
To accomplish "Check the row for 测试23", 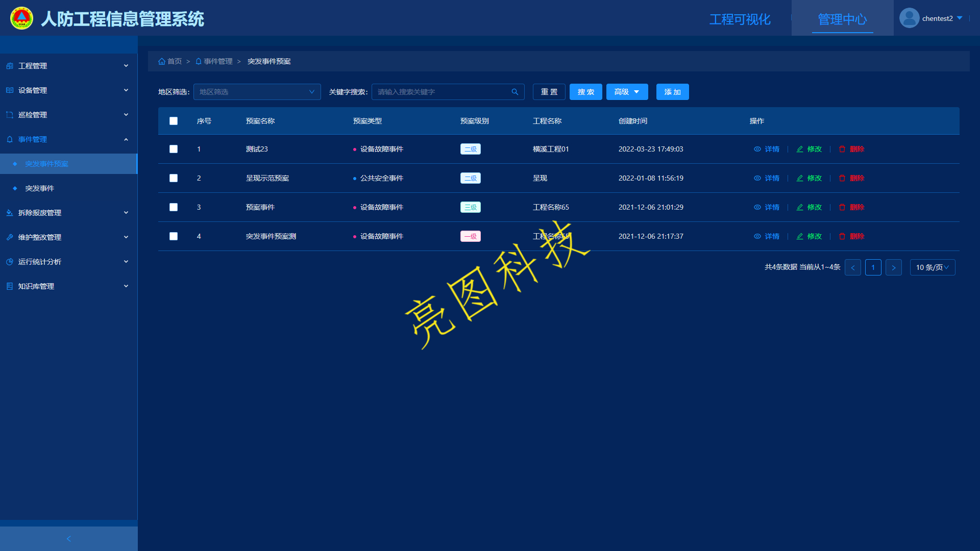I will (174, 149).
